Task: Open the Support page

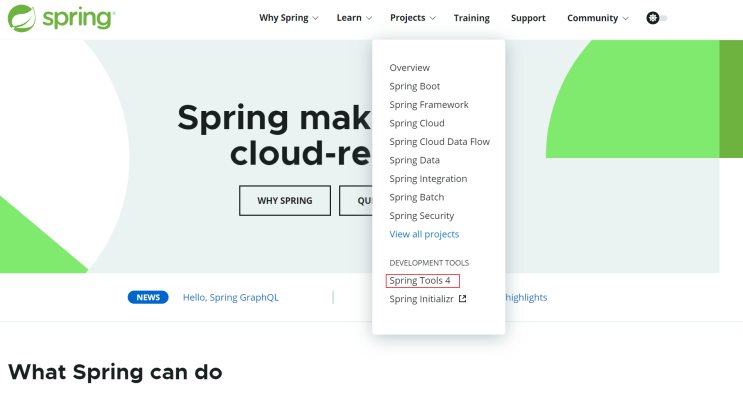Action: [528, 18]
